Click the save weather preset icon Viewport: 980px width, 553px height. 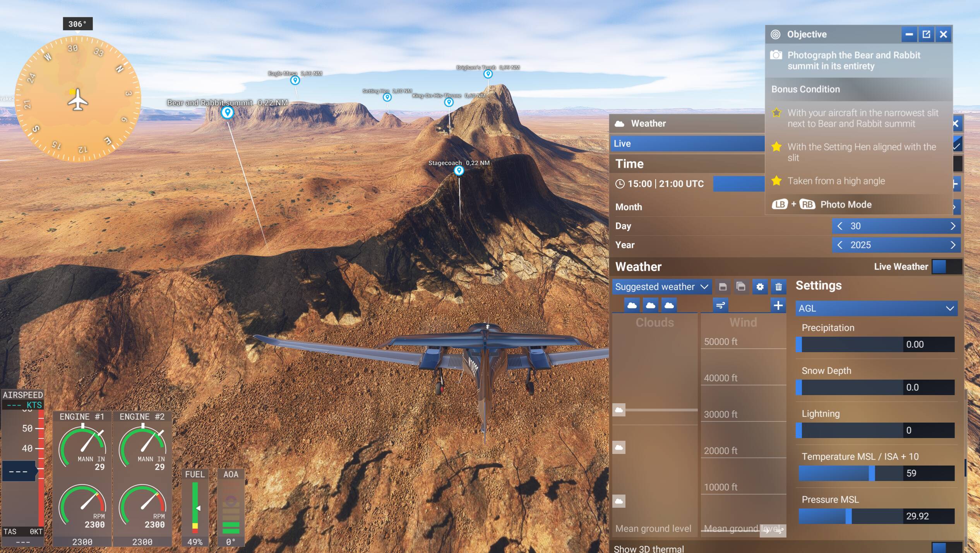[x=722, y=287]
